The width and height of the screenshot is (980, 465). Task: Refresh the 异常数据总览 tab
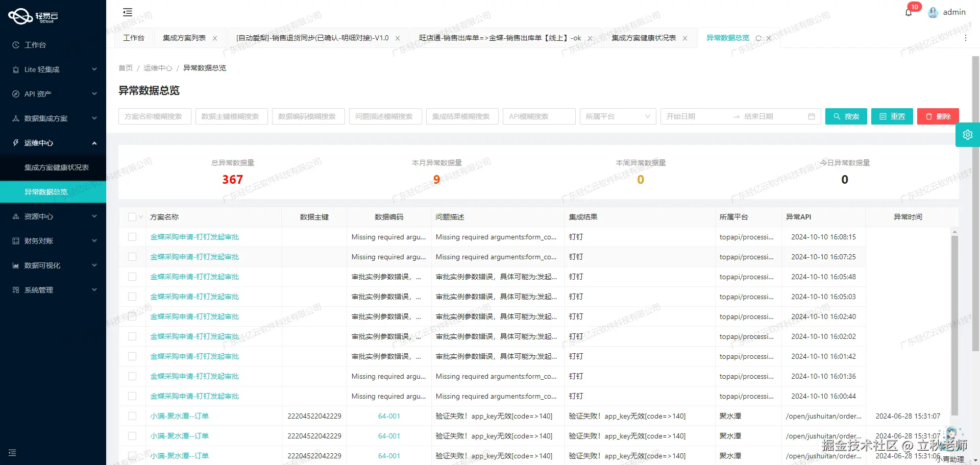759,38
